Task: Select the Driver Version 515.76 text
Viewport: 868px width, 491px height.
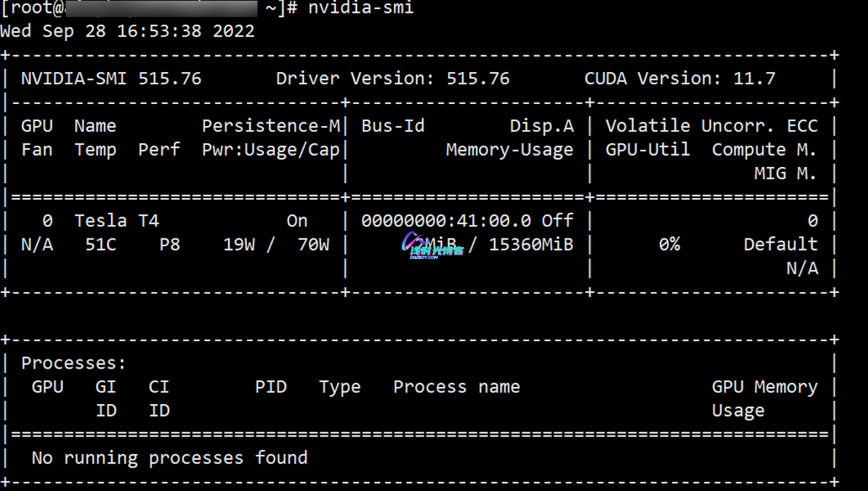Action: point(393,79)
